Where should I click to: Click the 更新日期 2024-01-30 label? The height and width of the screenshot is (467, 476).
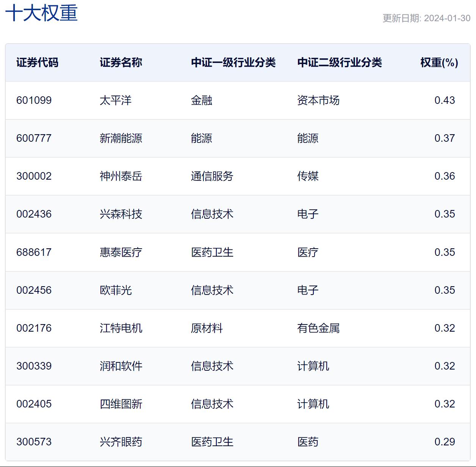(x=426, y=18)
